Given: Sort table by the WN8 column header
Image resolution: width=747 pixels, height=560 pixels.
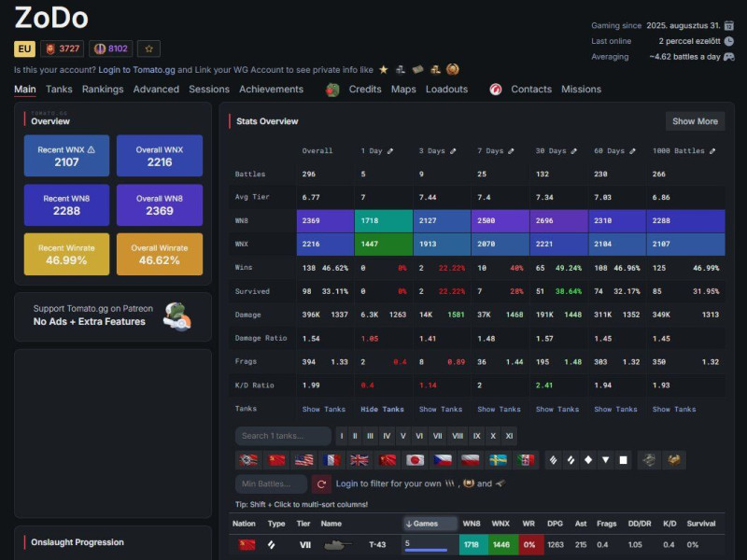Looking at the screenshot, I should point(472,524).
